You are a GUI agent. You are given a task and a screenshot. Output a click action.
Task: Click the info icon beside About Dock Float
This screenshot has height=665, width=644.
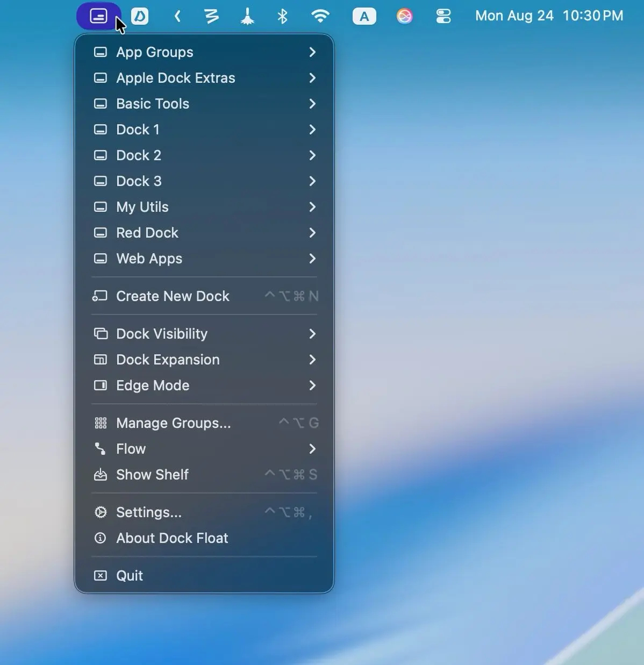(x=101, y=538)
